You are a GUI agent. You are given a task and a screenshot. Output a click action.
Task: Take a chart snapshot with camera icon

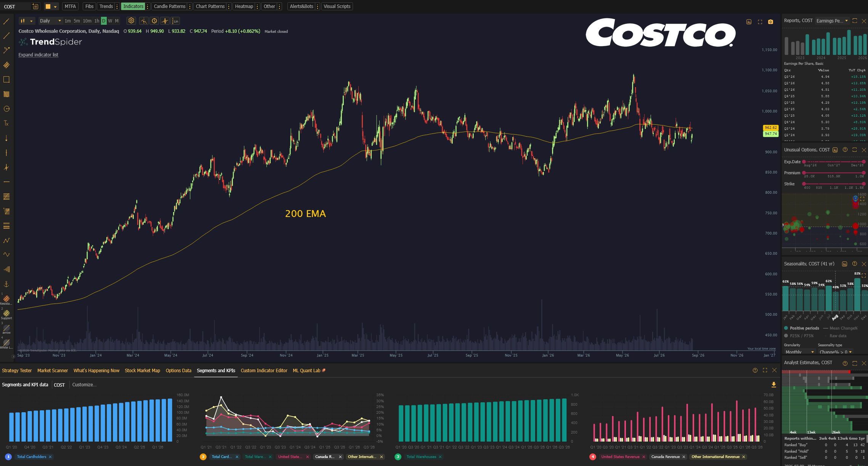pos(770,22)
